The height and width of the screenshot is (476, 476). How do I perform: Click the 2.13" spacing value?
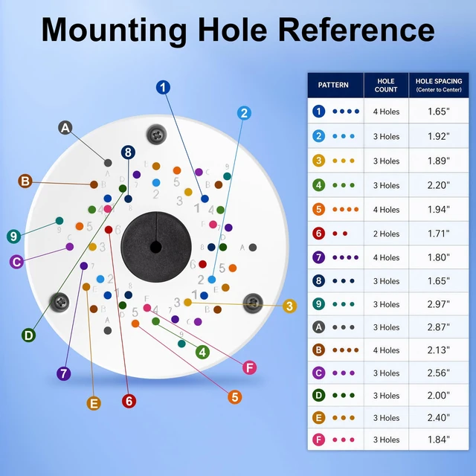click(x=439, y=350)
